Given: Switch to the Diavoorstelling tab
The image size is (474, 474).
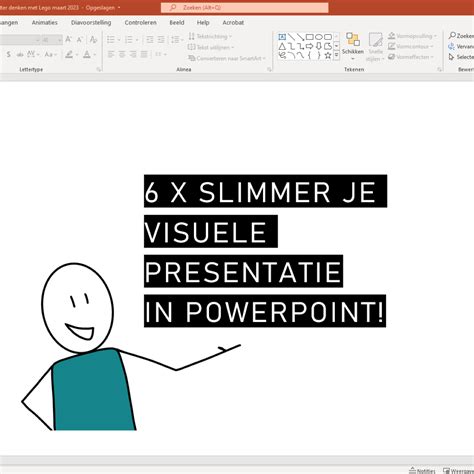Looking at the screenshot, I should pyautogui.click(x=91, y=23).
